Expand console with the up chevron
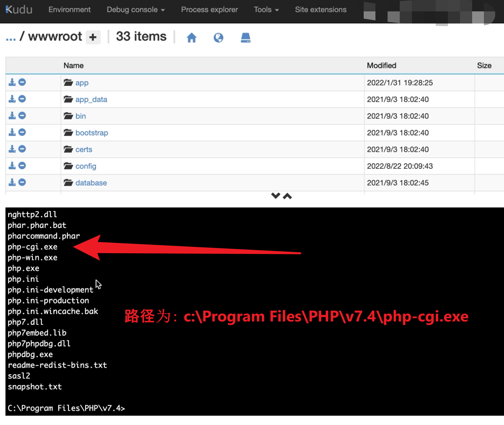 [287, 196]
